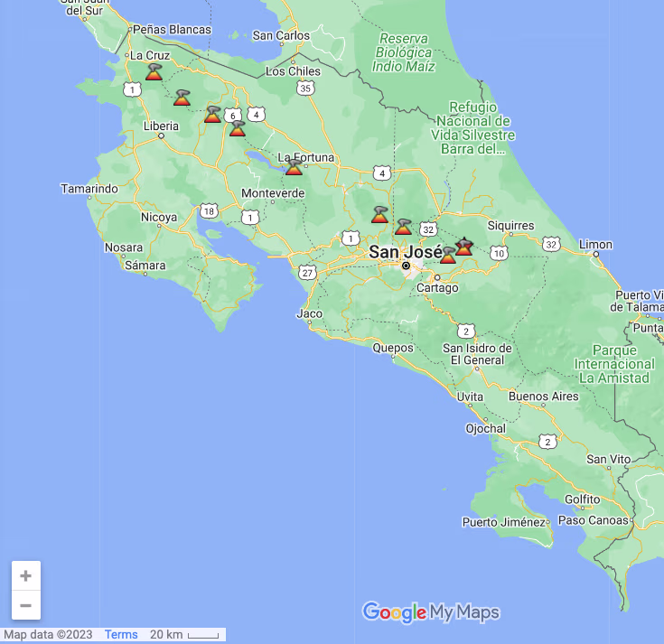Viewport: 664px width, 644px height.
Task: Click the Google My Maps logo
Action: tap(431, 612)
